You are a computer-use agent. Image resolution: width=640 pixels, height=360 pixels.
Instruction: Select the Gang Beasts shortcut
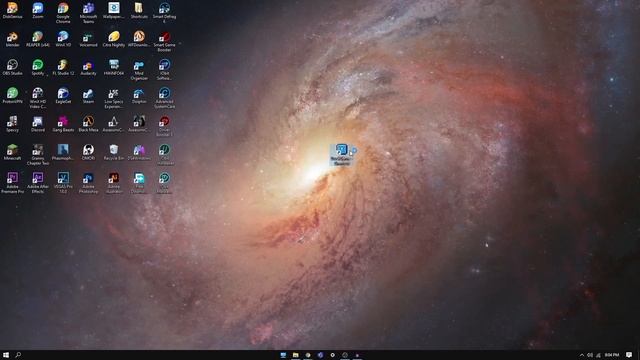tap(63, 124)
